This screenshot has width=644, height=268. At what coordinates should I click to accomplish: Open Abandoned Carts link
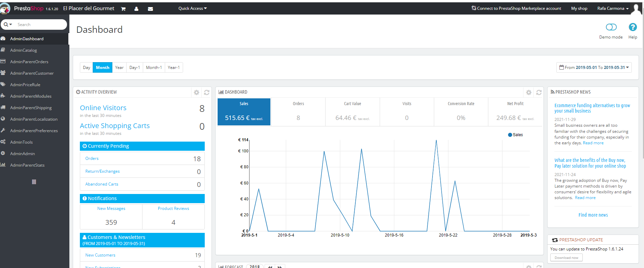[x=102, y=184]
